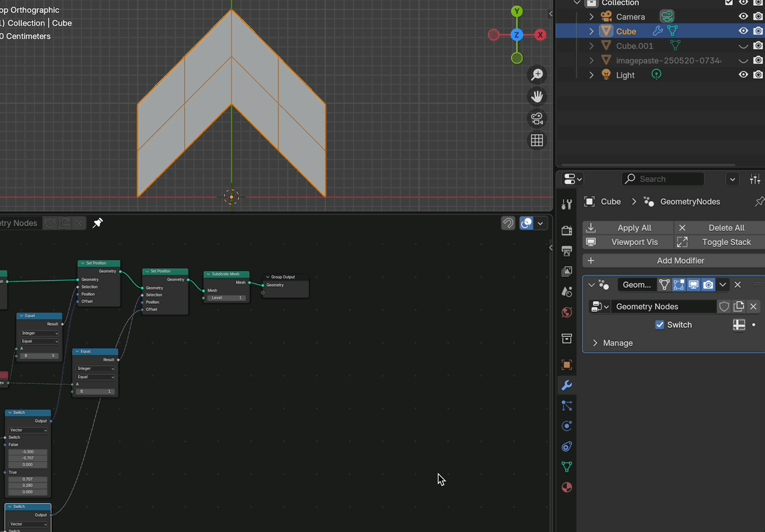Click the Add Modifier button
This screenshot has height=532, width=765.
pyautogui.click(x=674, y=261)
